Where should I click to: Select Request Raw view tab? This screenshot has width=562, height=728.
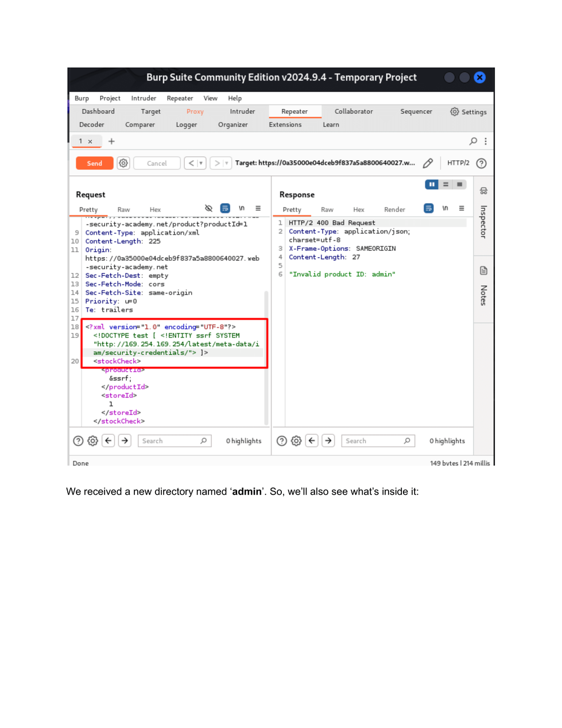coord(123,210)
